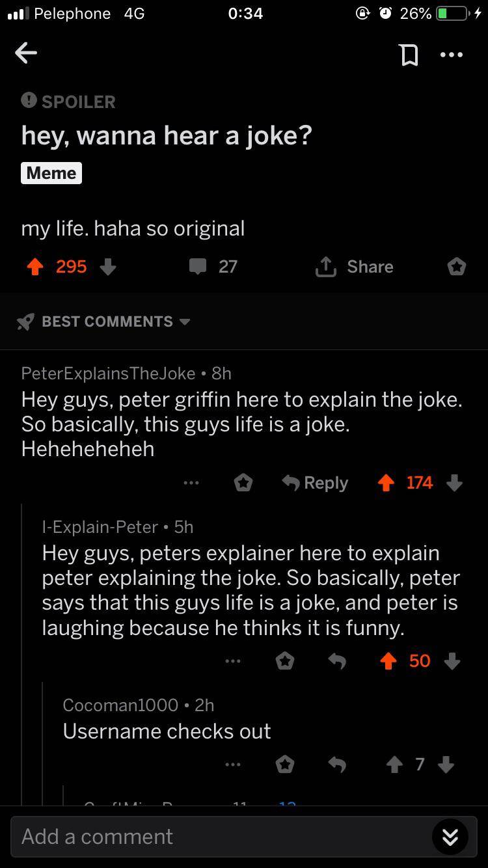Award Cocoman1000's comment
The height and width of the screenshot is (868, 488).
(x=284, y=765)
